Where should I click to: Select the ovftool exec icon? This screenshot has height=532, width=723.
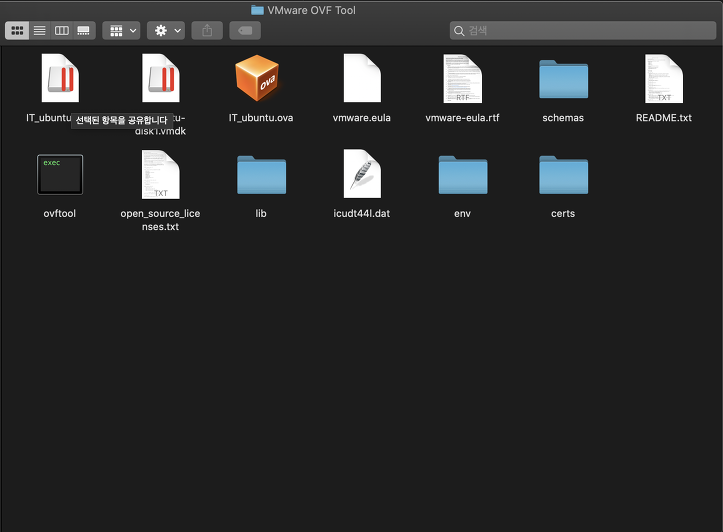(x=60, y=174)
